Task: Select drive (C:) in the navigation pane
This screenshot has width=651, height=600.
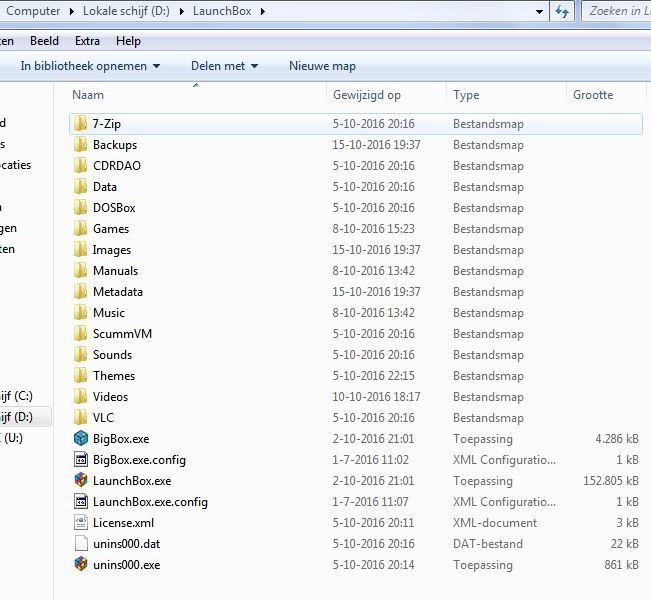Action: [17, 396]
